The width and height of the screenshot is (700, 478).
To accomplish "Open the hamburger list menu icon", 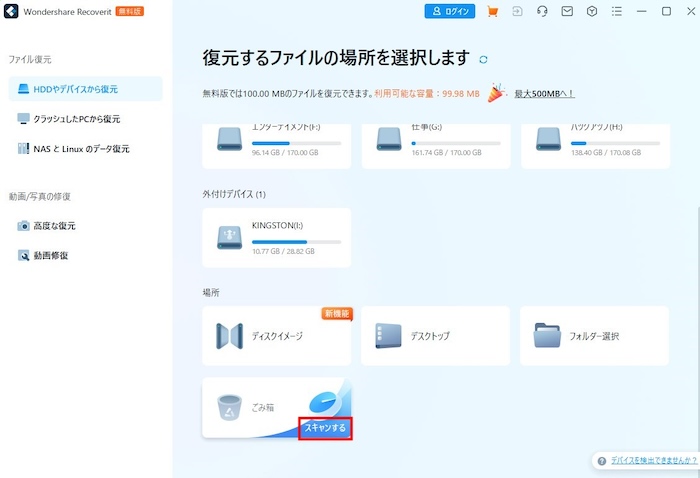I will (x=617, y=12).
